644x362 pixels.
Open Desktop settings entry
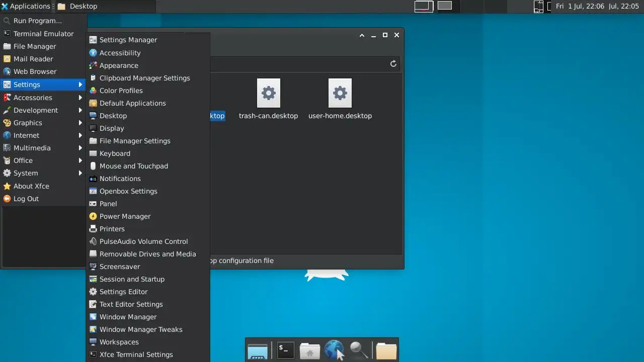[148, 116]
